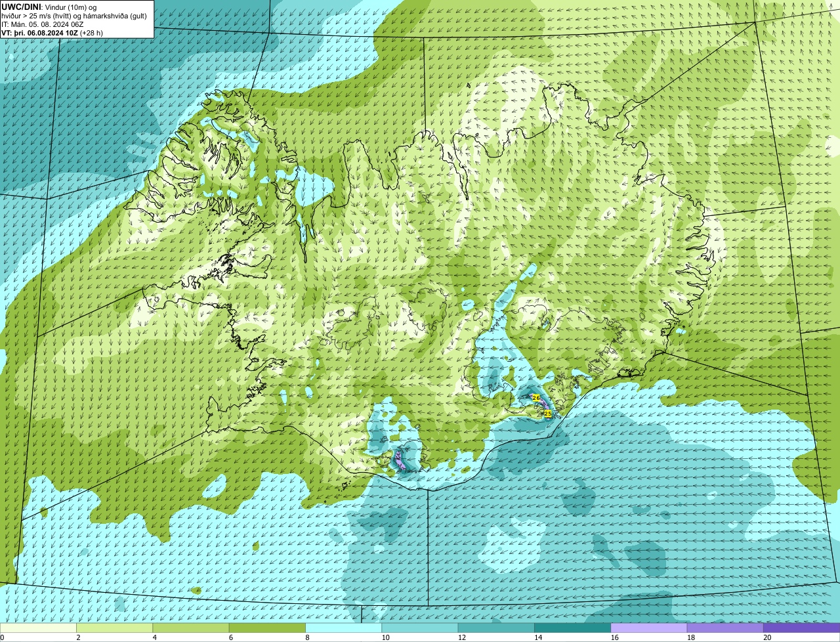Viewport: 840px width, 642px height.
Task: Click the legend scale label '20'
Action: pos(767,637)
